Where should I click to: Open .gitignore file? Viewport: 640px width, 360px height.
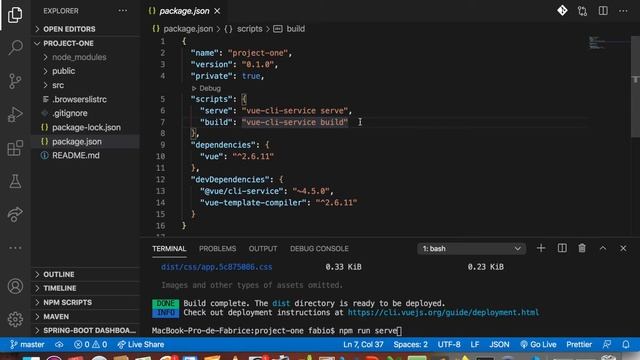(x=85, y=113)
